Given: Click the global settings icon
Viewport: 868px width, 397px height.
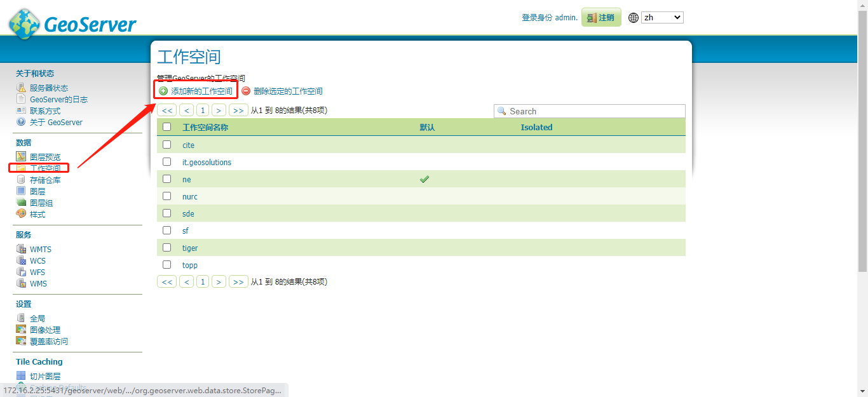Looking at the screenshot, I should point(21,318).
